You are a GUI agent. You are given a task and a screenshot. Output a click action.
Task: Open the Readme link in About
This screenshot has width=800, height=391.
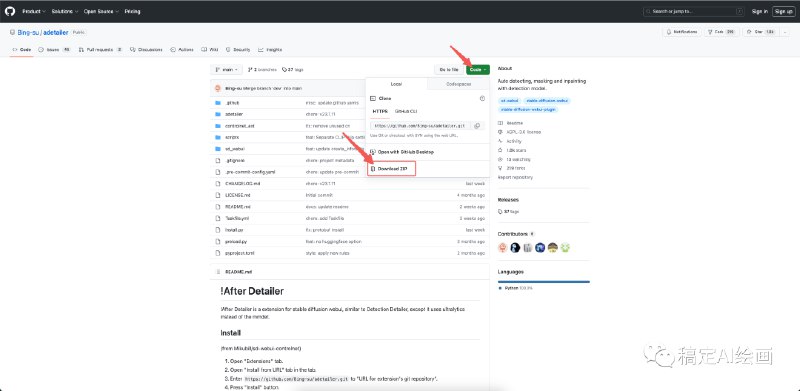click(x=511, y=123)
